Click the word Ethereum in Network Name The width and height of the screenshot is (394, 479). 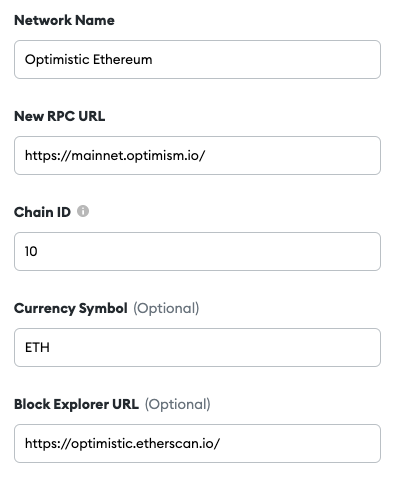(123, 60)
